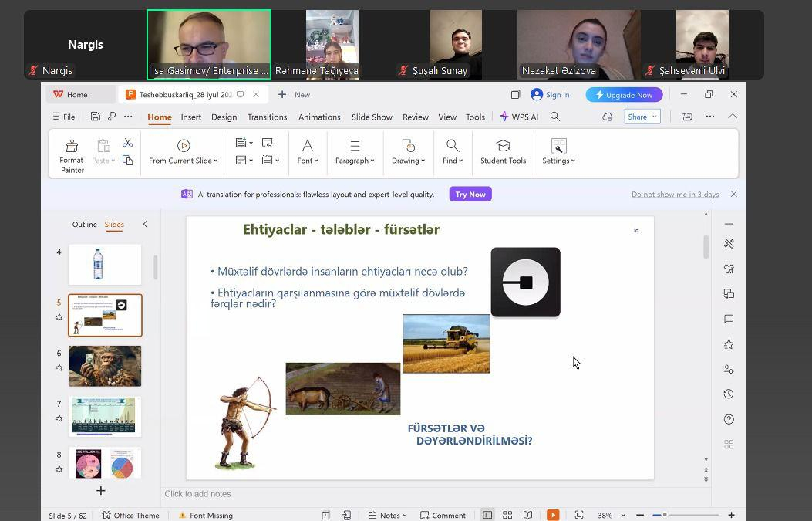Expand the Paragraph dropdown
Viewport: 812px width, 521px height.
tap(355, 152)
